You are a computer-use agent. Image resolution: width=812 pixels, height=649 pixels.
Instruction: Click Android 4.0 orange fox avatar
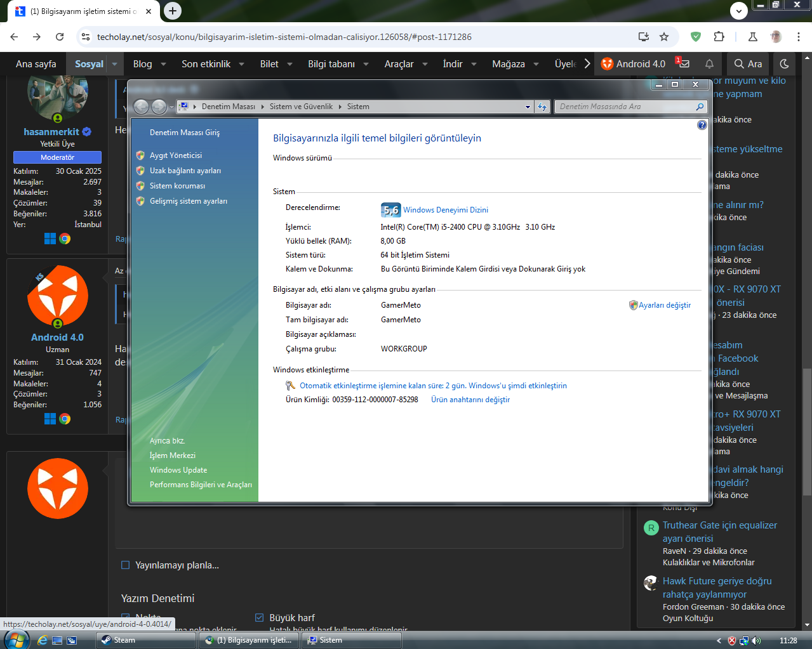point(57,296)
